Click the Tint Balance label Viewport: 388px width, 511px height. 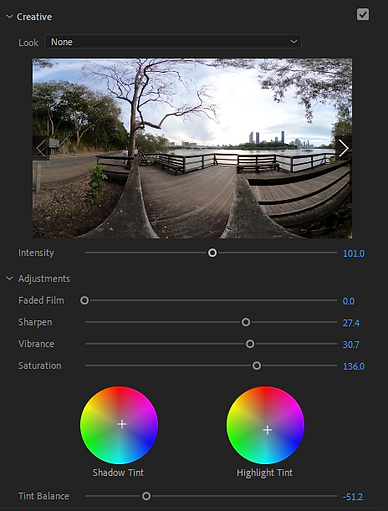[x=44, y=496]
